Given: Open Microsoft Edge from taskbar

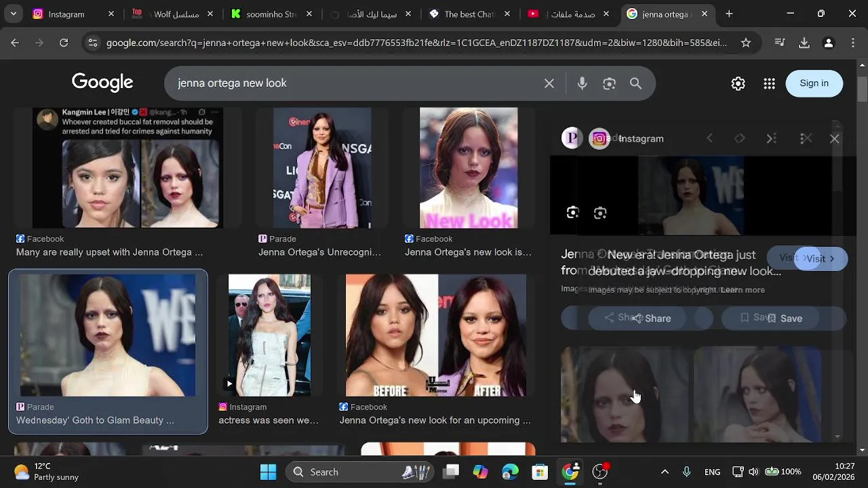Looking at the screenshot, I should [x=511, y=472].
